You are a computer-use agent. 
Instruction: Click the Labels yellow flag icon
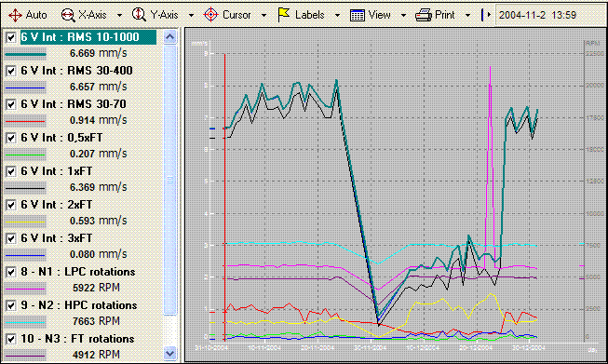coord(283,15)
